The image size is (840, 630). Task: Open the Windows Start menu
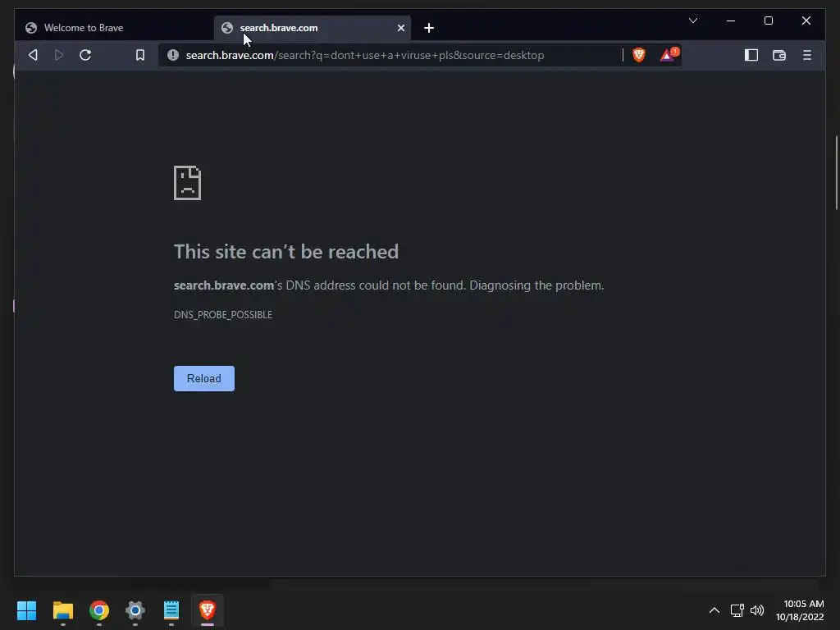click(26, 609)
